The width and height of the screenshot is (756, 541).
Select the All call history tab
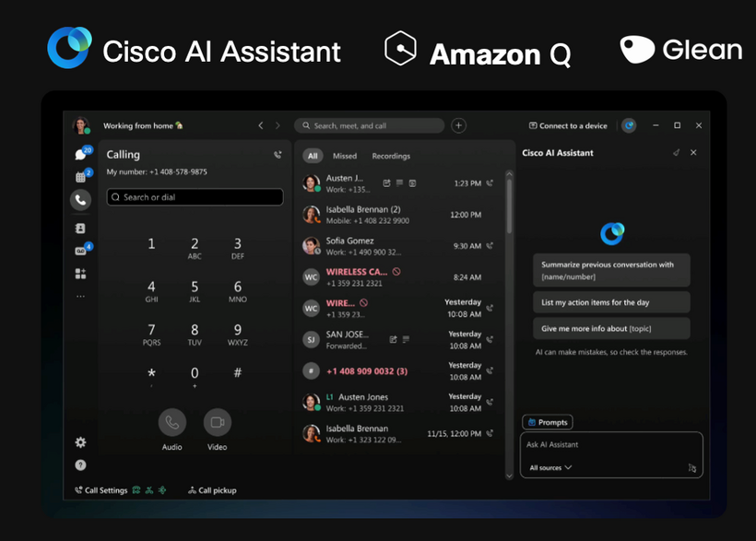pos(313,156)
